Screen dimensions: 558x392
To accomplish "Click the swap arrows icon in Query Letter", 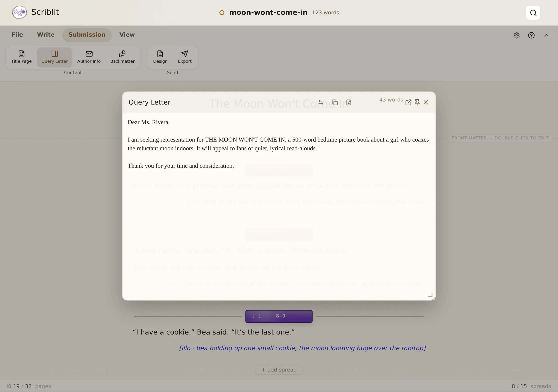I will (321, 103).
